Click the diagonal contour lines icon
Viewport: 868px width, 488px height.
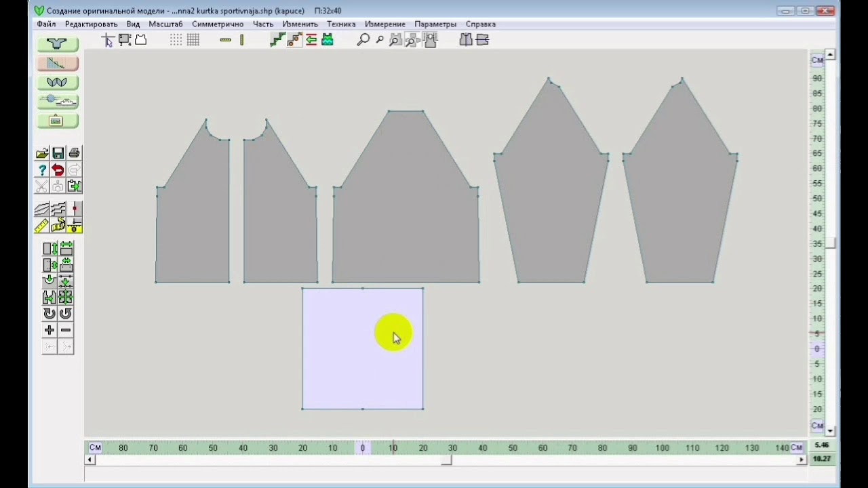tap(42, 209)
